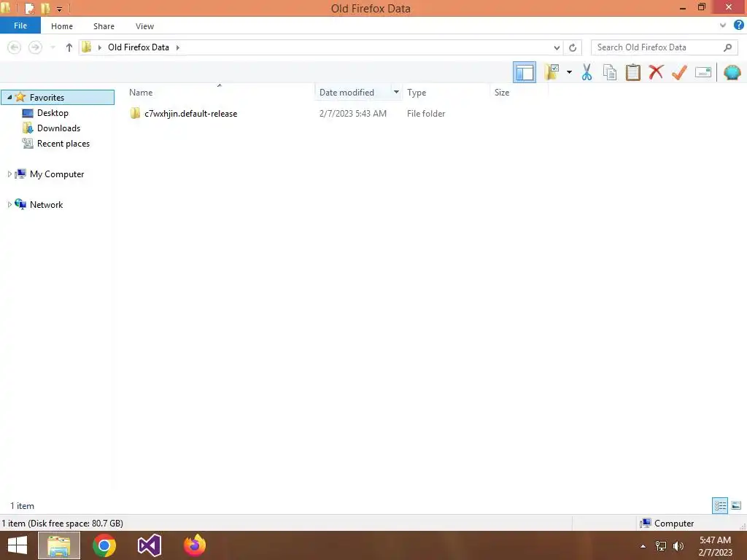Screen dimensions: 747x560
Task: Select Network in navigation pane
Action: click(x=46, y=205)
